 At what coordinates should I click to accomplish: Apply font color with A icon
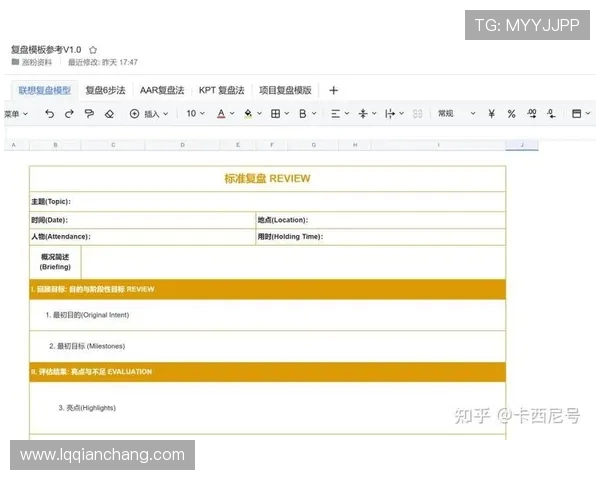point(221,114)
